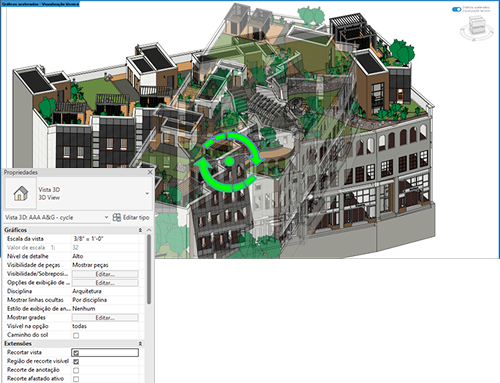Check Recorte de anotação box
The width and height of the screenshot is (500, 383).
tap(76, 370)
